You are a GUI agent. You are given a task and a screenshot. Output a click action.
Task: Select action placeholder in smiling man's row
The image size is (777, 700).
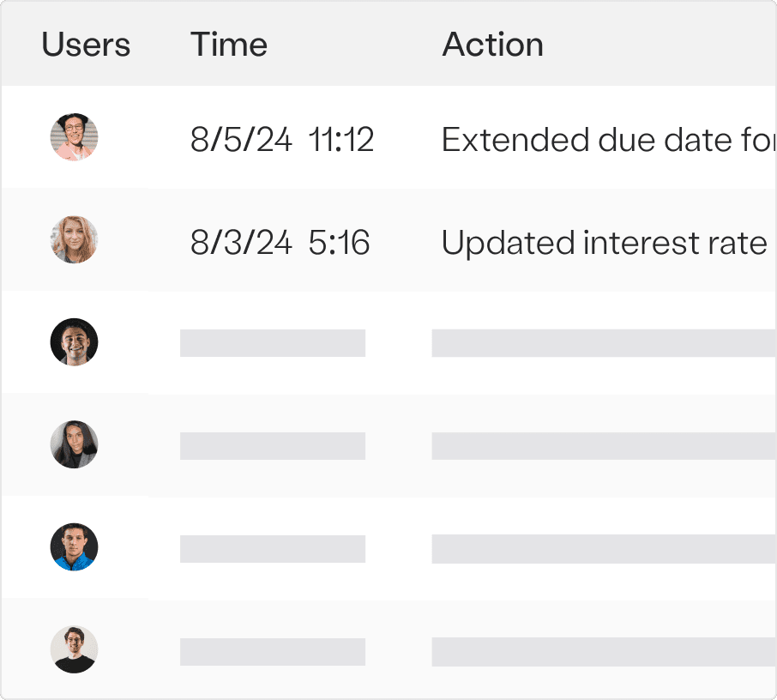604,343
